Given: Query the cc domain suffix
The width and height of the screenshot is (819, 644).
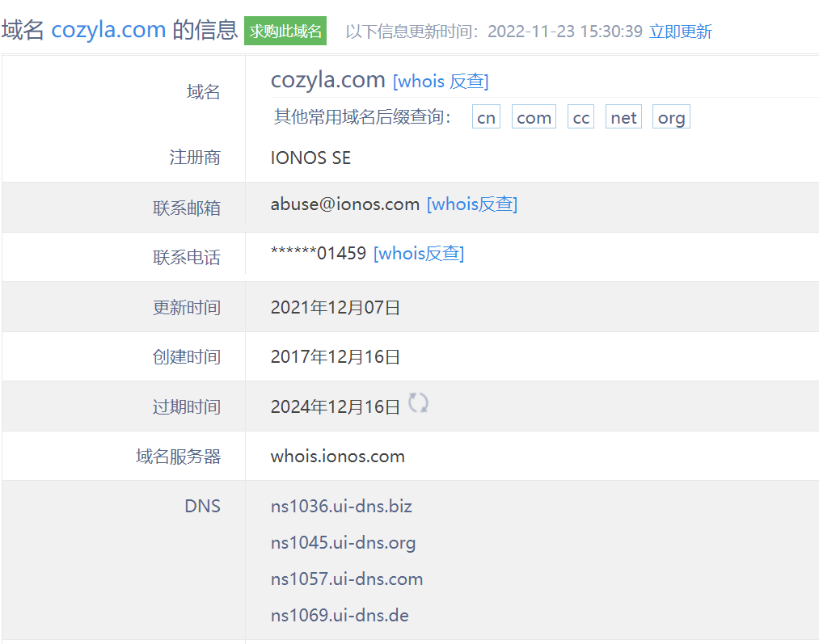Looking at the screenshot, I should (580, 116).
